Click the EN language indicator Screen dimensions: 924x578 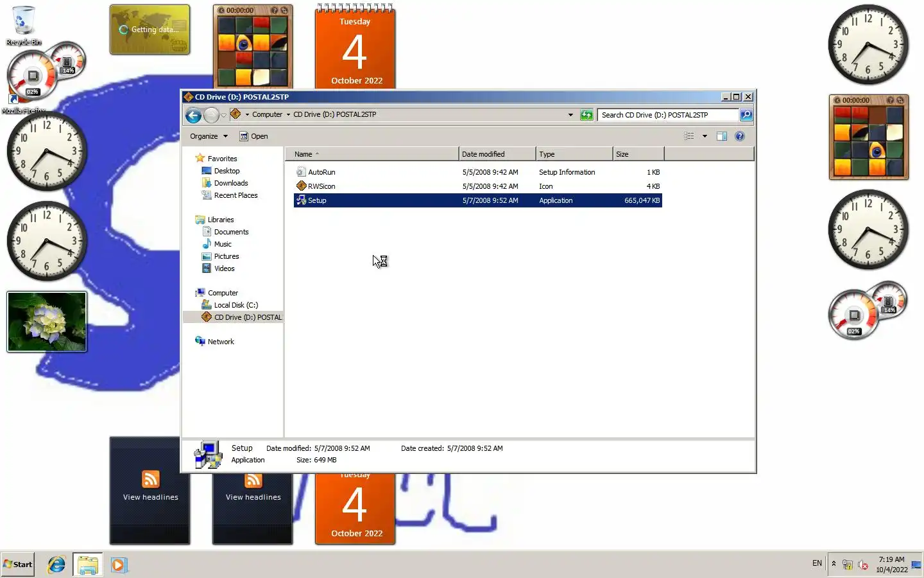point(817,563)
